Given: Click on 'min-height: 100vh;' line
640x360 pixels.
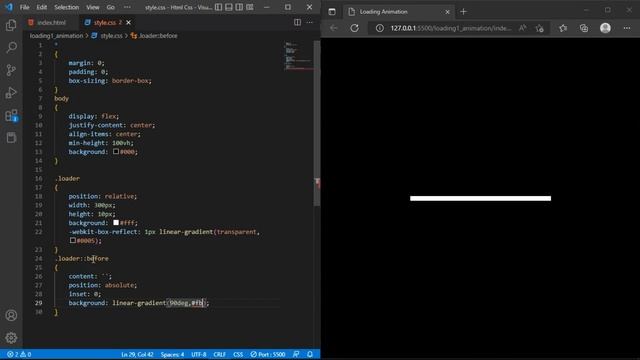Looking at the screenshot, I should 101,143.
